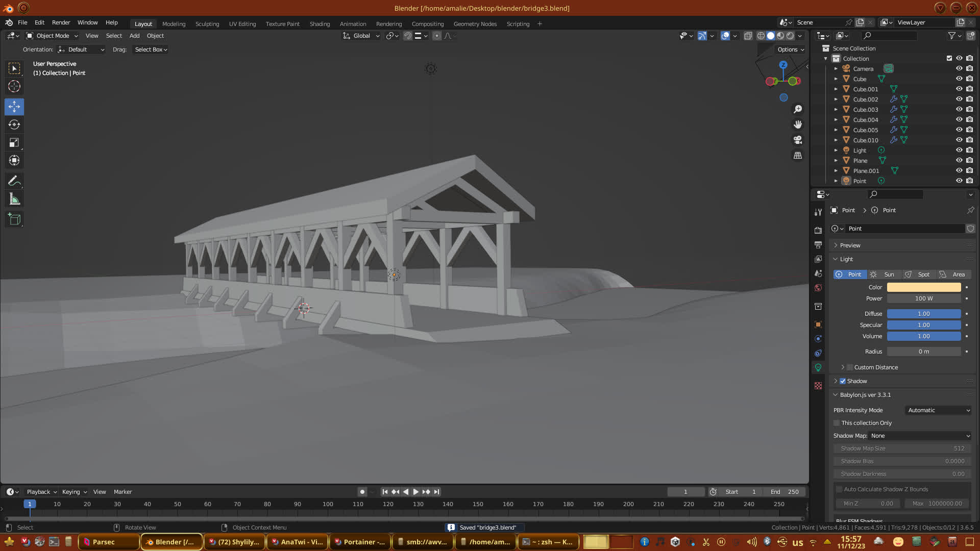
Task: Open the Render menu
Action: click(61, 22)
